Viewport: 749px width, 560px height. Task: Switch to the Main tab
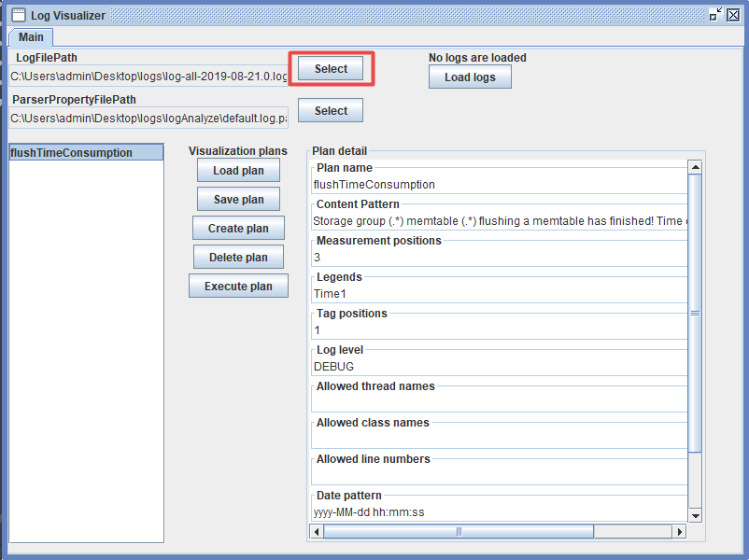(31, 37)
